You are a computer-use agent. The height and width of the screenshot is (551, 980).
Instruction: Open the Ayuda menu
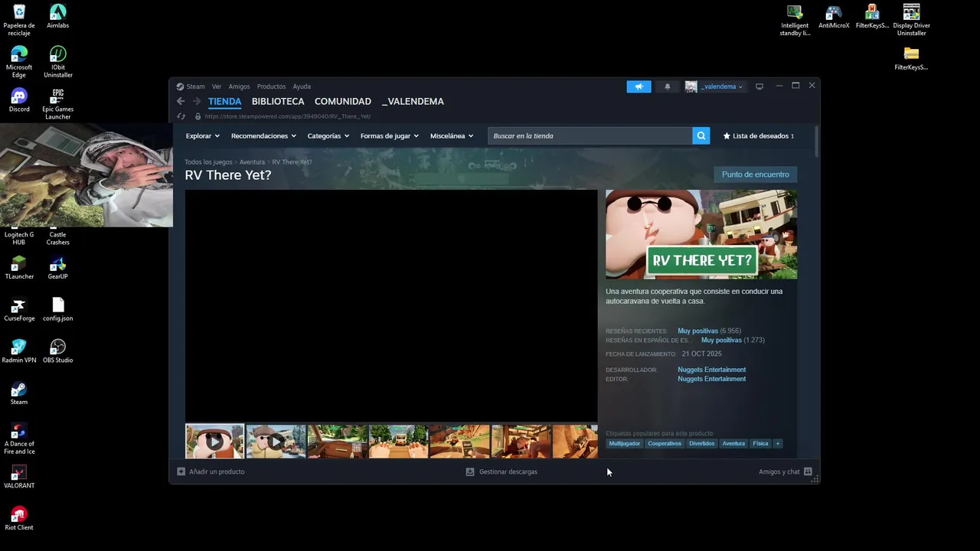(x=302, y=86)
